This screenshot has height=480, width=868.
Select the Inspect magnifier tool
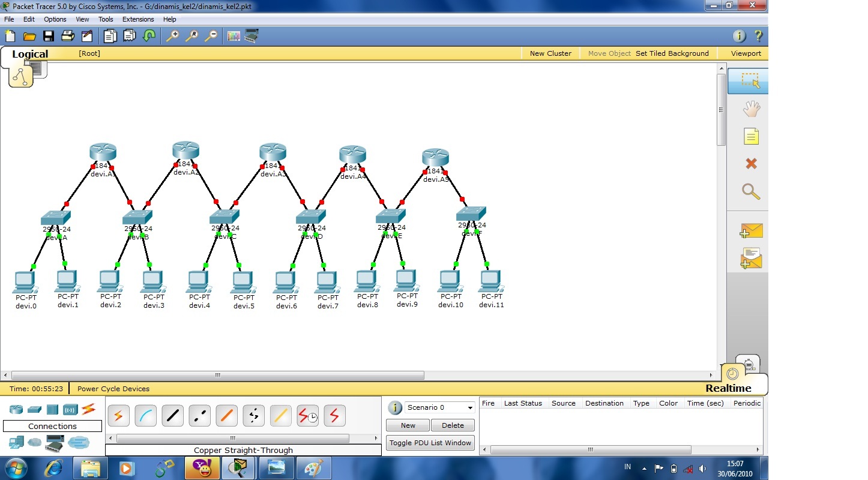pos(751,192)
